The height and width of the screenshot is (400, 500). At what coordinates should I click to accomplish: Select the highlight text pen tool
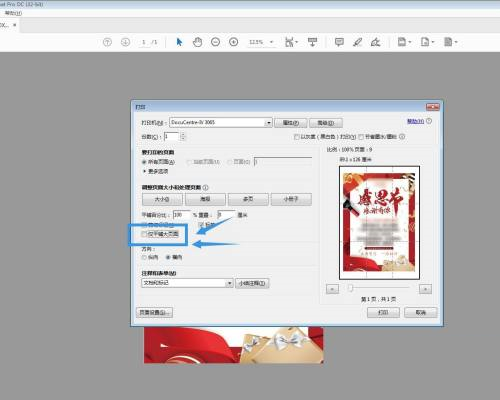[357, 42]
